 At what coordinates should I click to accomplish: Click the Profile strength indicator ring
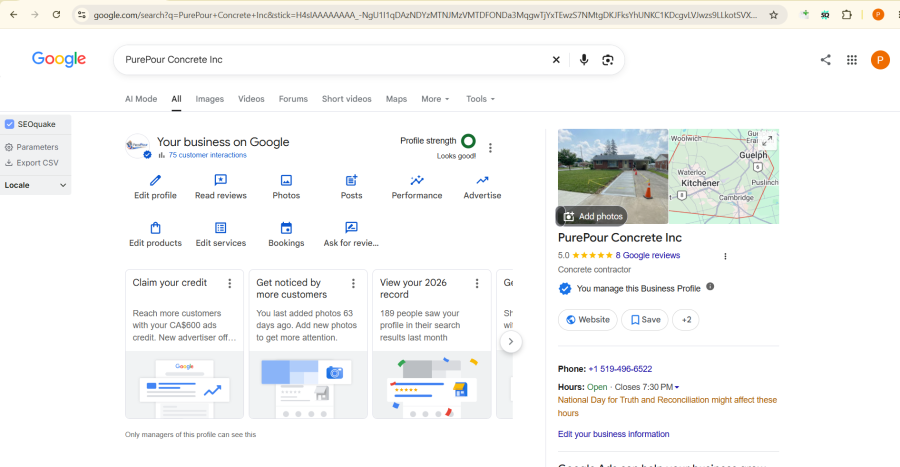(468, 141)
